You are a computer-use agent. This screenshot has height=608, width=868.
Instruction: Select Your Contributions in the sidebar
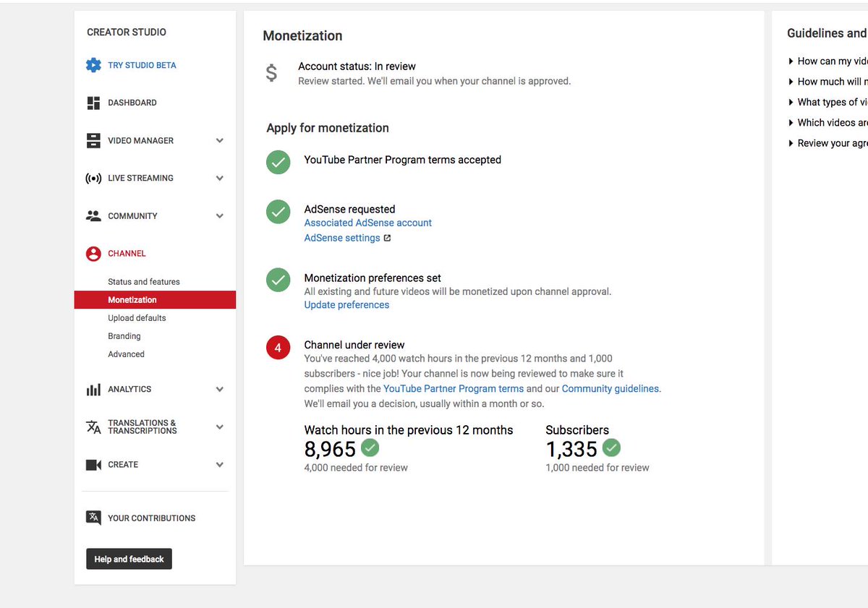152,518
